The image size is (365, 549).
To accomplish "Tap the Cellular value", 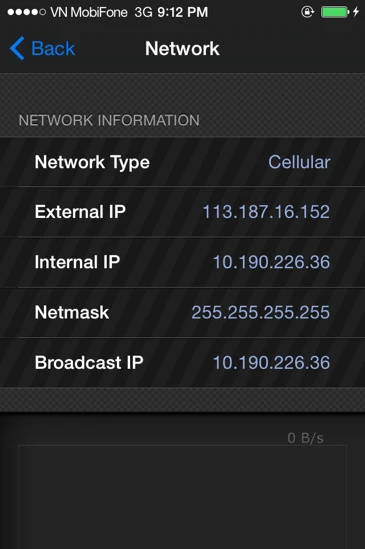I will click(299, 162).
